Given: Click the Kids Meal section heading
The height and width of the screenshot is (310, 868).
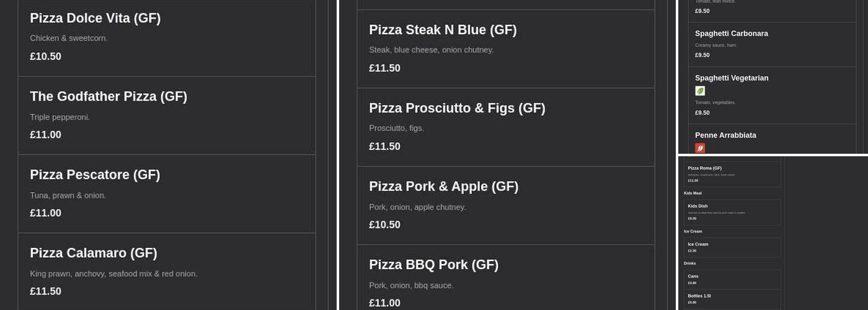Looking at the screenshot, I should [x=693, y=193].
